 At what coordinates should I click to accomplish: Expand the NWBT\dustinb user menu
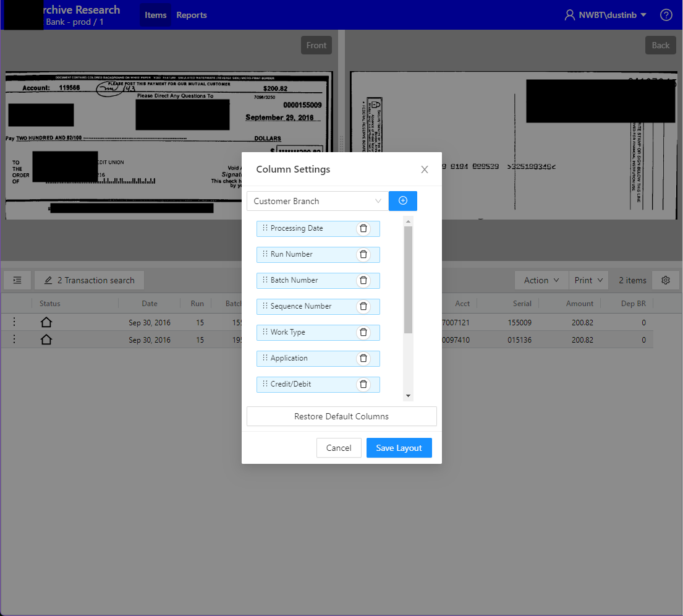tap(605, 14)
